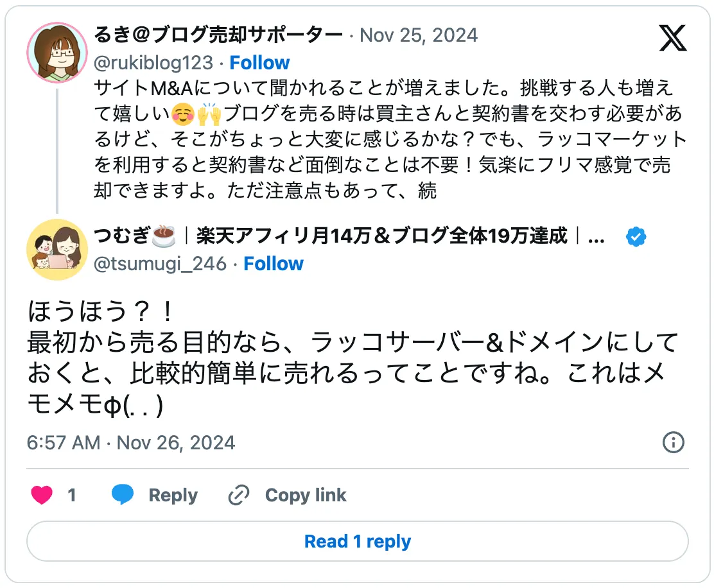
Task: Like the reply using the heart icon
Action: (41, 495)
